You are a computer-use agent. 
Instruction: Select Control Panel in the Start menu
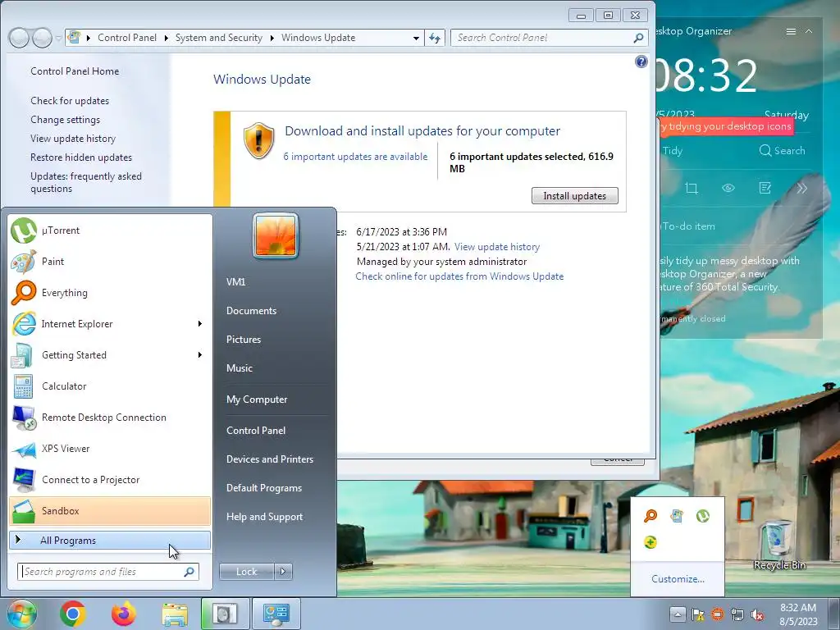tap(256, 430)
